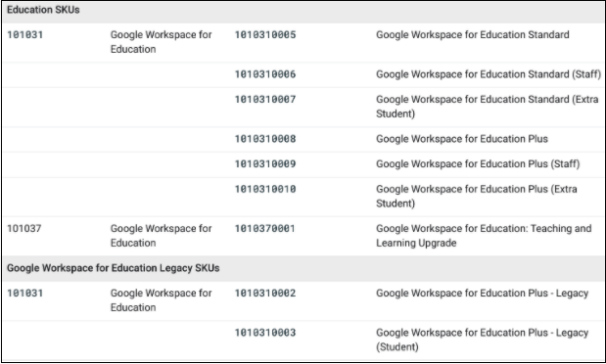This screenshot has height=364, width=606.
Task: Select SKU ID 1010310002
Action: (265, 293)
